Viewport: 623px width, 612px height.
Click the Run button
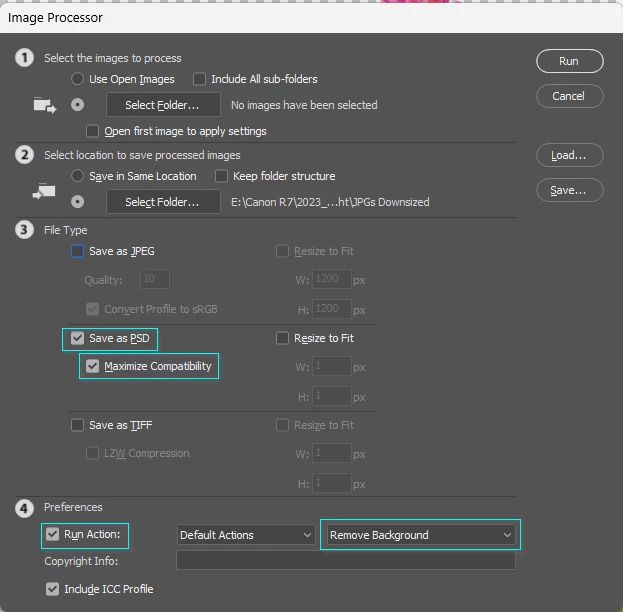569,61
